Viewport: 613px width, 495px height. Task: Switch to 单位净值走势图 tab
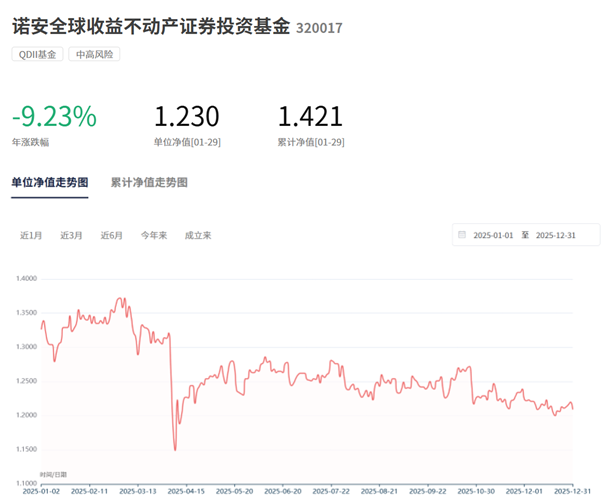click(x=49, y=183)
